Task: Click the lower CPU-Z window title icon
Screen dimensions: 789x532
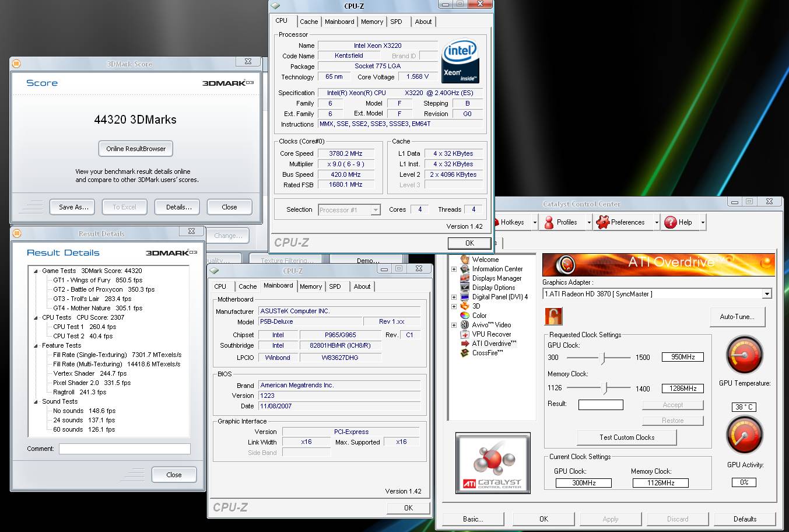Action: pos(214,271)
